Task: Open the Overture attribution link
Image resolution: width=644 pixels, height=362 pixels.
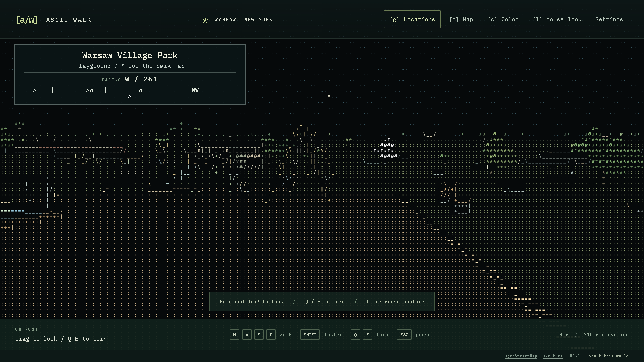Action: 552,356
